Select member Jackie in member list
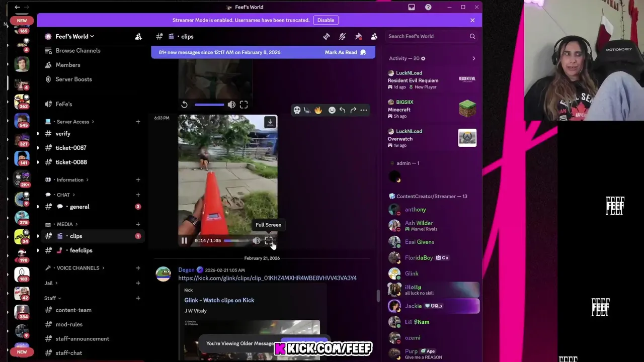Screen dimensions: 644x362 tap(434, 306)
